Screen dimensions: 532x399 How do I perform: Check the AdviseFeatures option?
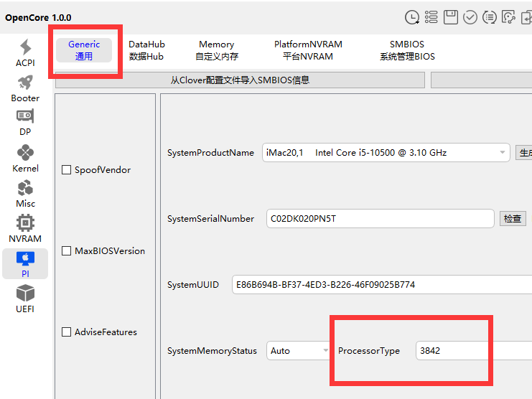[66, 332]
